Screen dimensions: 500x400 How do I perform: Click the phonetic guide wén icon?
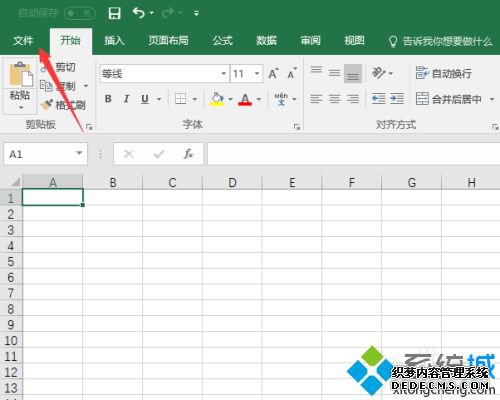281,99
